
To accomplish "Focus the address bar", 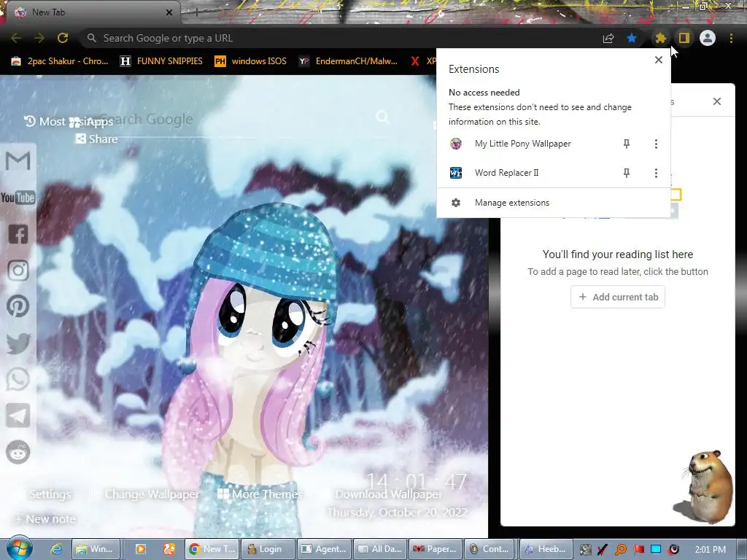I will [x=338, y=38].
